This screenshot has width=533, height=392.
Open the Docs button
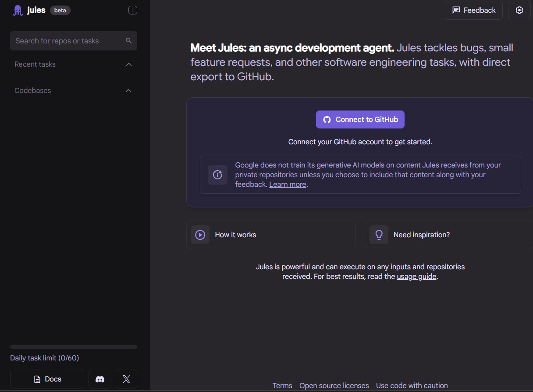[x=47, y=379]
